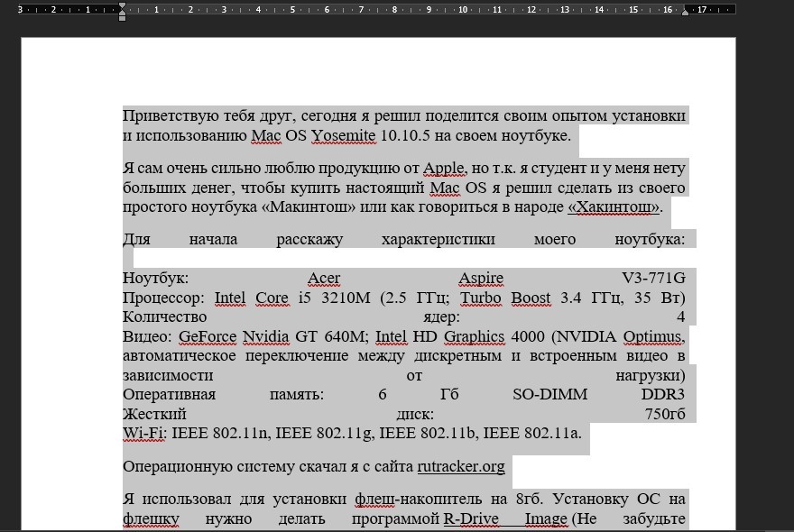Click the ruler at the 5 mark

pos(292,10)
